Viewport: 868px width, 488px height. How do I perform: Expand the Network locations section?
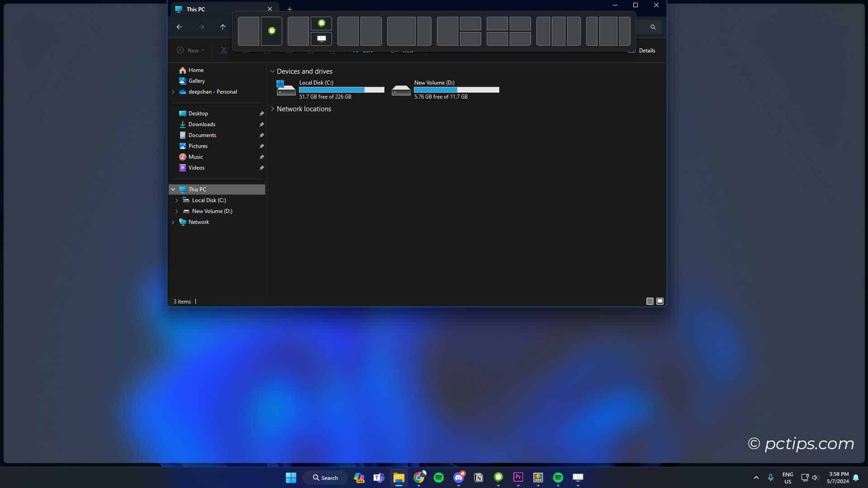click(x=272, y=109)
